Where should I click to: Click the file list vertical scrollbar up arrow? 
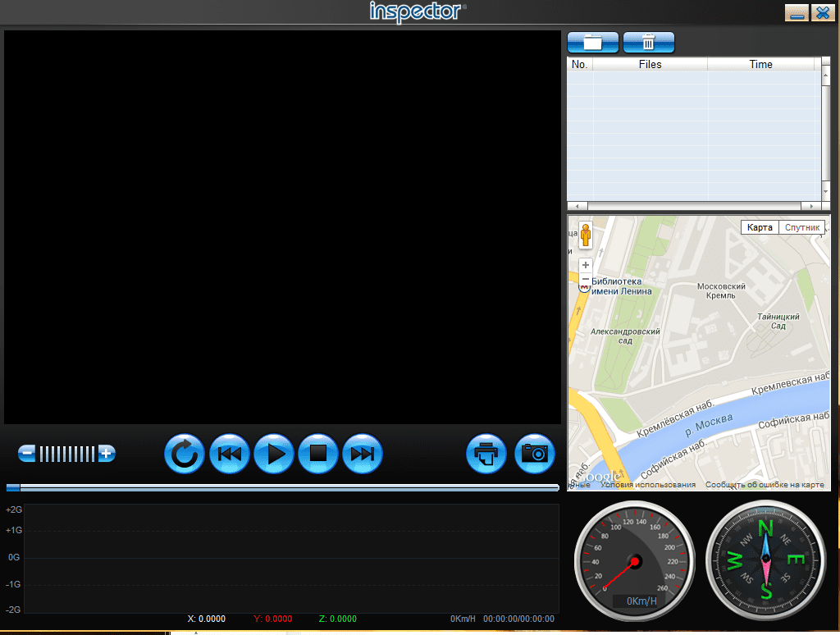(x=825, y=76)
